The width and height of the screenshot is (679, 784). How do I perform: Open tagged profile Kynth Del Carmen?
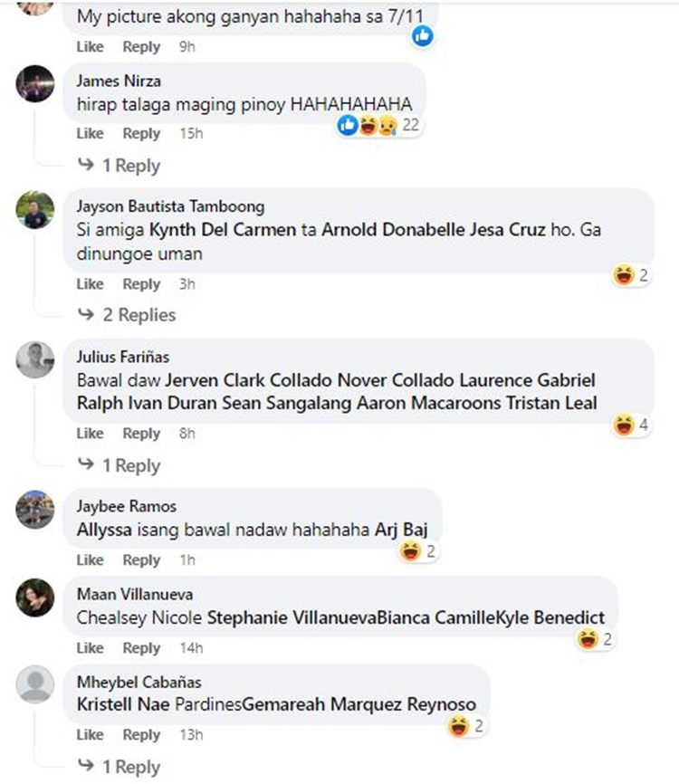[x=223, y=230]
